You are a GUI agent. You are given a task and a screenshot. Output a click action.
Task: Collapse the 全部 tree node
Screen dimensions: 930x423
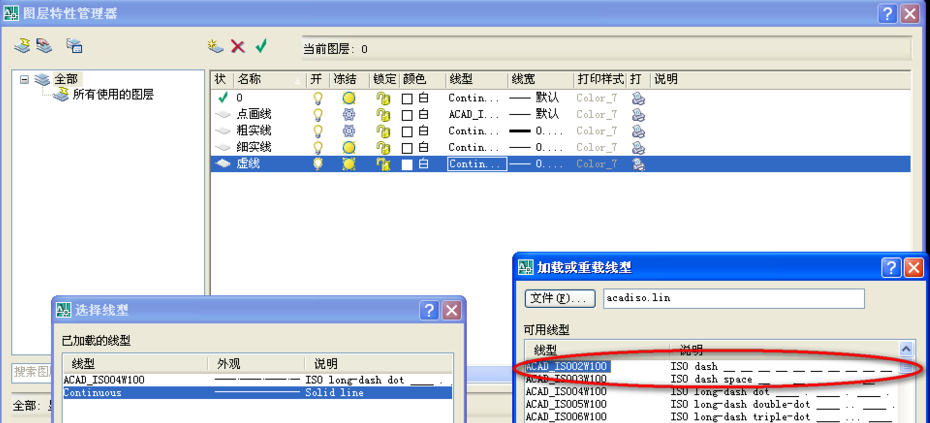(25, 79)
